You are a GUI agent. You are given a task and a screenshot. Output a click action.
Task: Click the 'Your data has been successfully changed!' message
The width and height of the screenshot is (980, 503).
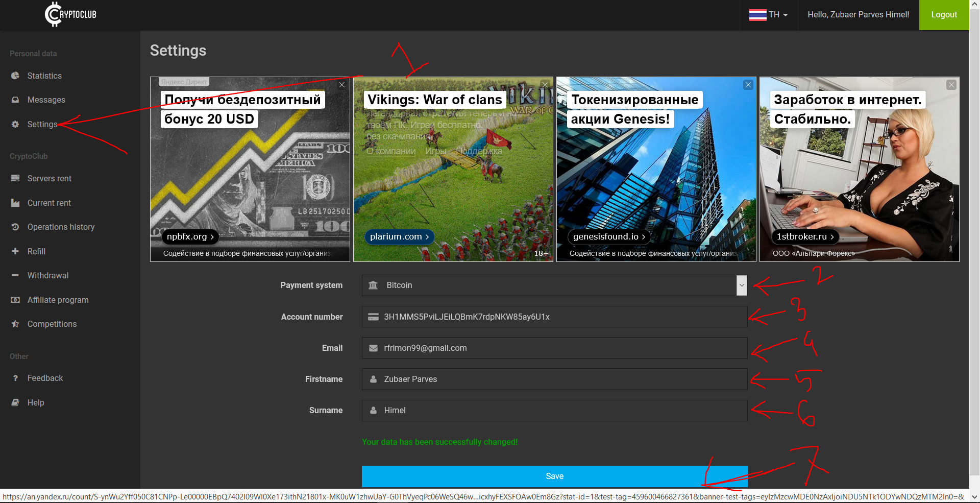439,442
